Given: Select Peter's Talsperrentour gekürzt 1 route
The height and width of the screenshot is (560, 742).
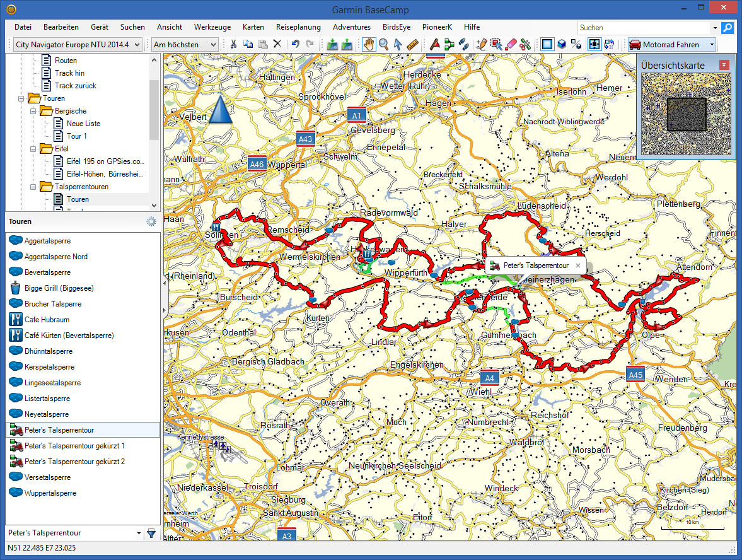Looking at the screenshot, I should click(x=74, y=446).
